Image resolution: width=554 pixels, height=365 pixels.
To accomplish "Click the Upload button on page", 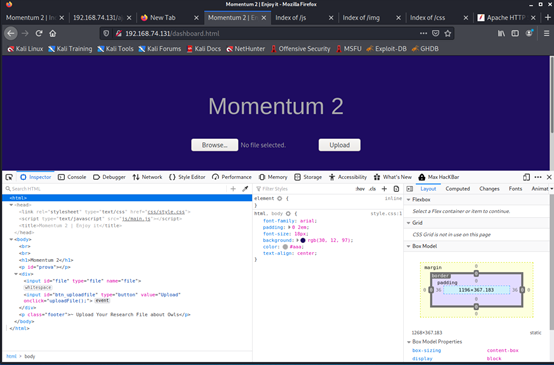I will point(340,145).
